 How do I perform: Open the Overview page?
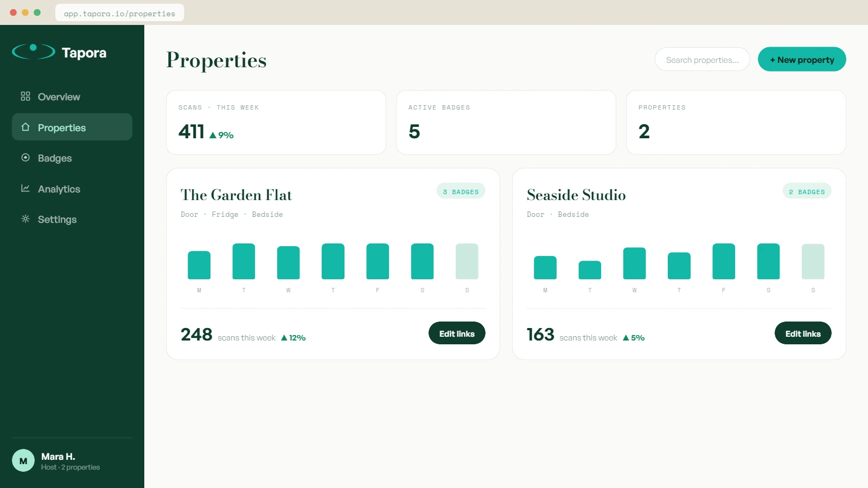click(72, 97)
